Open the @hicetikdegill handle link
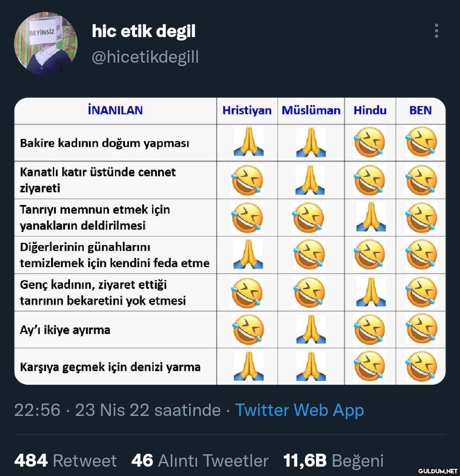The image size is (460, 476). tap(145, 57)
